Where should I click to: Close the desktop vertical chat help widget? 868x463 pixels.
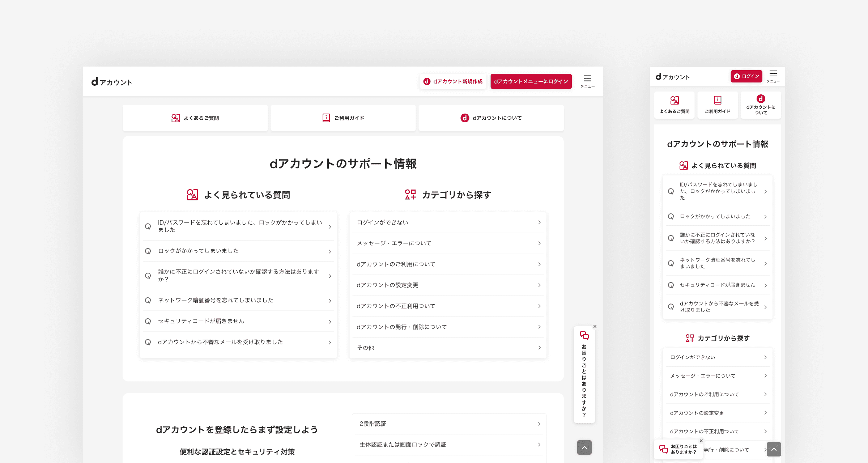pyautogui.click(x=595, y=326)
